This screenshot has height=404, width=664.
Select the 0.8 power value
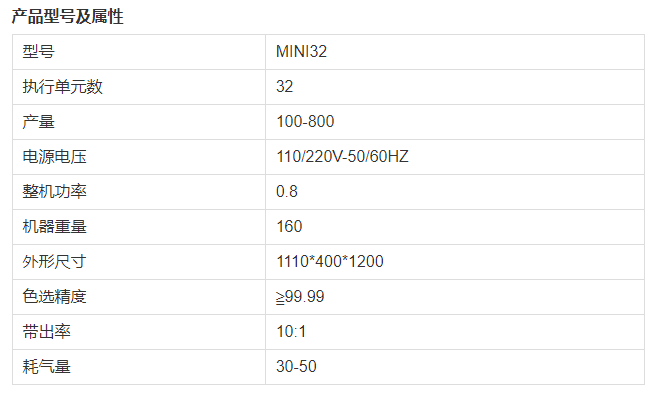click(287, 191)
